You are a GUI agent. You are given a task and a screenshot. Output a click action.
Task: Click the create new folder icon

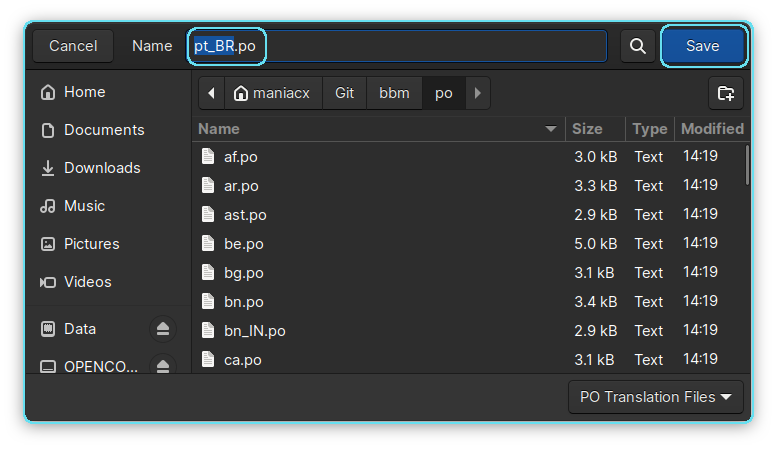coord(725,93)
